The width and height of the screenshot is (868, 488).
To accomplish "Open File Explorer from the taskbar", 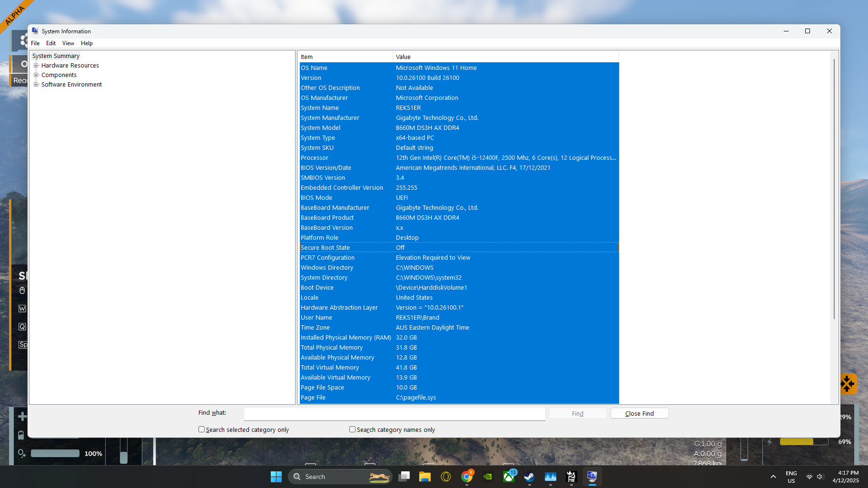I will pyautogui.click(x=425, y=477).
